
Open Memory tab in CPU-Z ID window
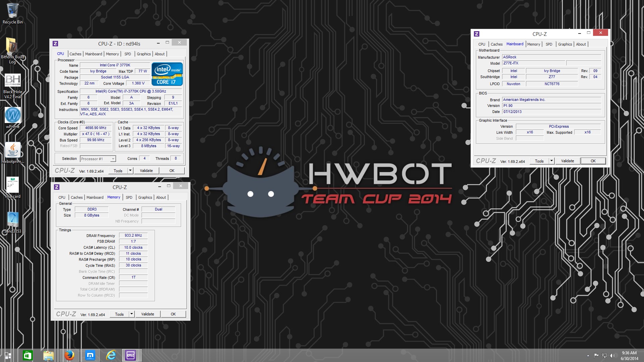[112, 54]
